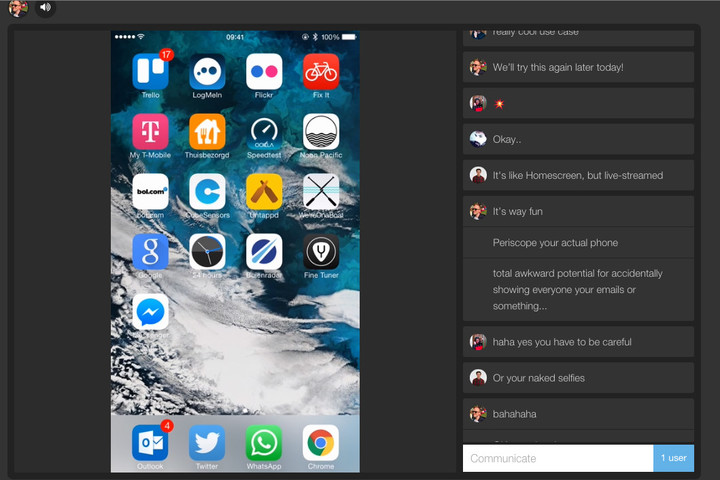Image resolution: width=720 pixels, height=480 pixels.
Task: Click the "Or your naked selfies" message
Action: [x=578, y=378]
